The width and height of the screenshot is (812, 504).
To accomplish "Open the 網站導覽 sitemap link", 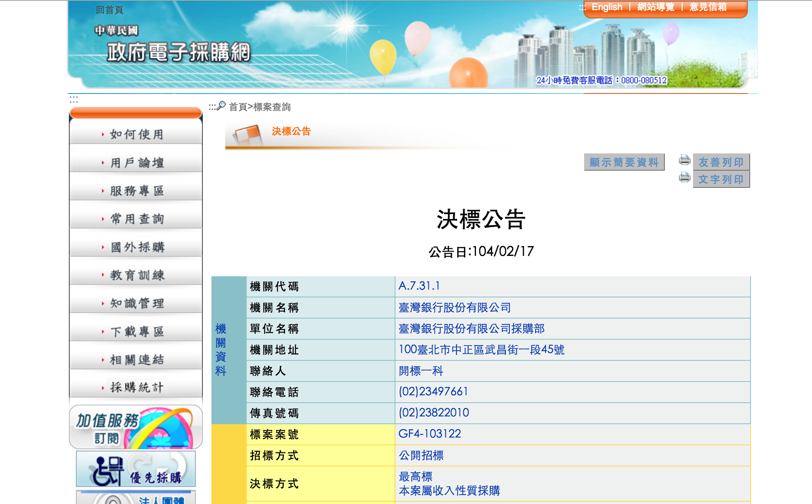I will [x=656, y=7].
